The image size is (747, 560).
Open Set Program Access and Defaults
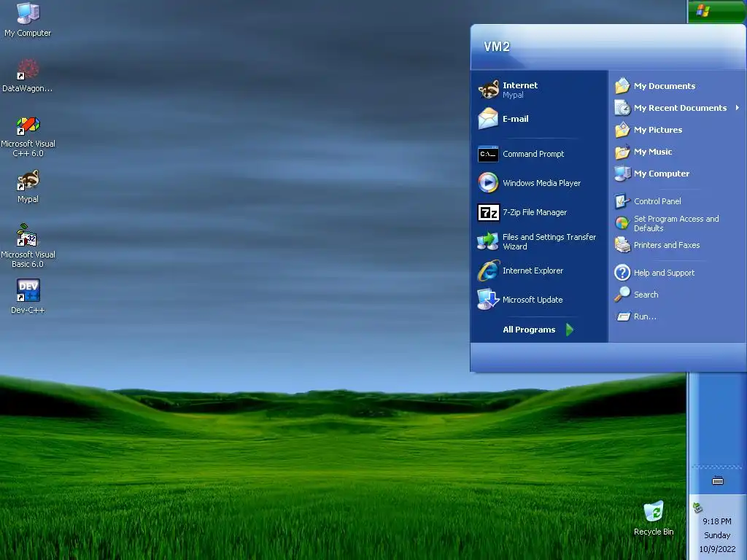point(678,223)
